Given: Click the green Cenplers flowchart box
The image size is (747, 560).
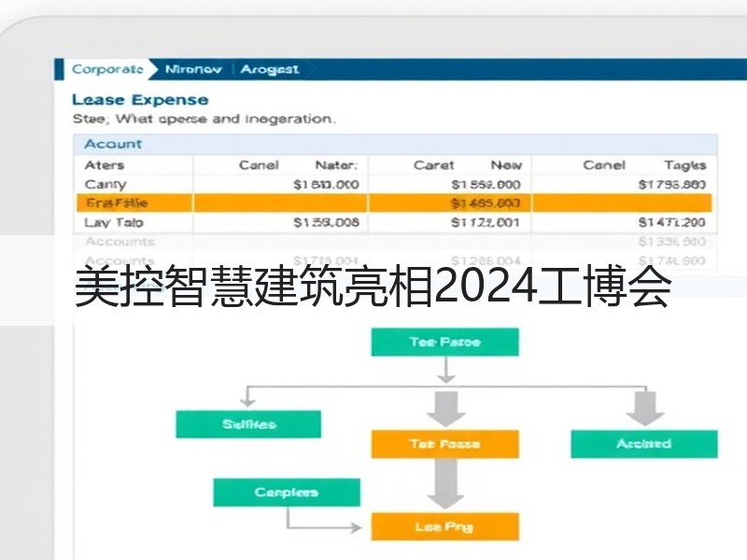Looking at the screenshot, I should point(287,493).
